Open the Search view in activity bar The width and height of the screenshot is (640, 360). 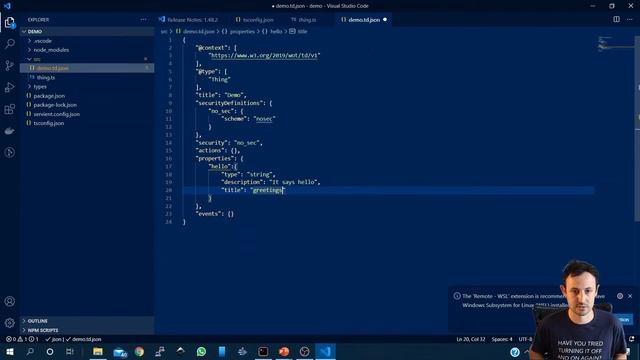[9, 44]
